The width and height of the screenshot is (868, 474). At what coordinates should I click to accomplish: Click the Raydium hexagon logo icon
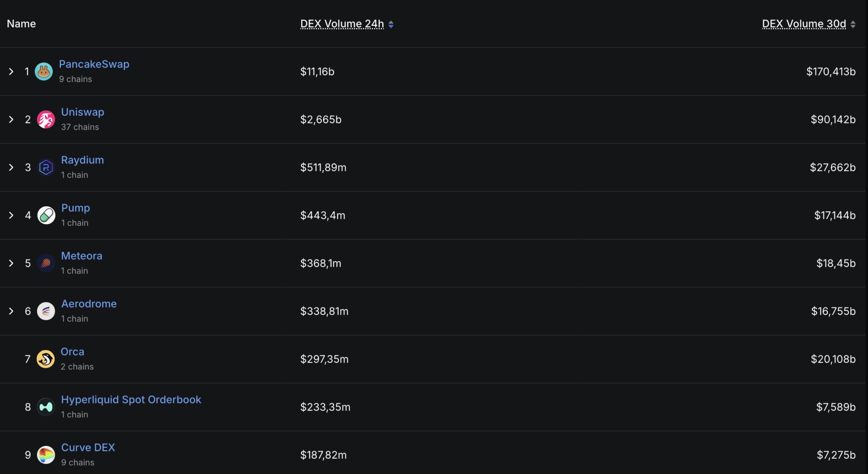tap(46, 167)
